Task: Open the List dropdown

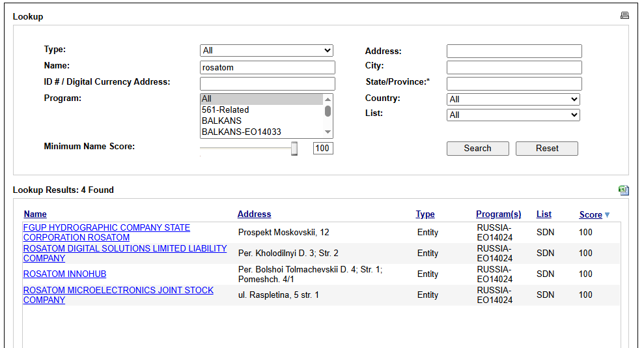Action: [x=513, y=115]
